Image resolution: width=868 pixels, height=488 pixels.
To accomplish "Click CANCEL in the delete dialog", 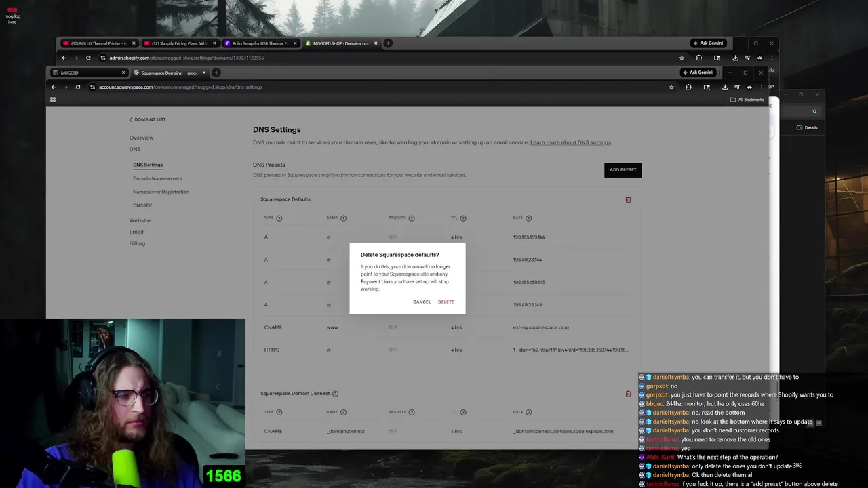I will tap(422, 302).
